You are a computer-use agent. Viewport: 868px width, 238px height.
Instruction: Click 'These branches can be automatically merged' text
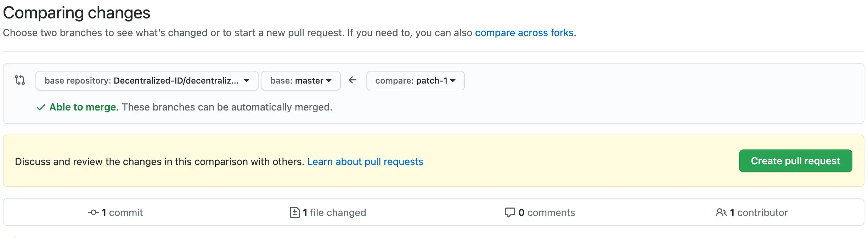click(227, 107)
